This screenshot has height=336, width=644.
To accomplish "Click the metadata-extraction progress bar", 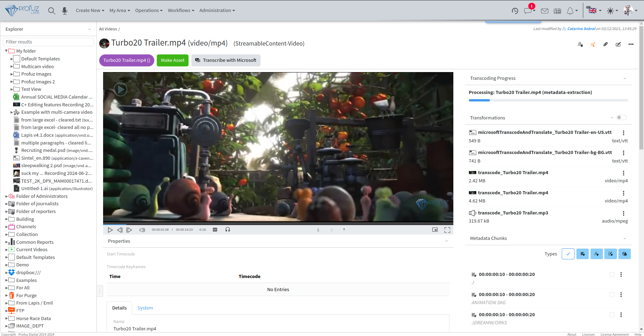I will 548,100.
